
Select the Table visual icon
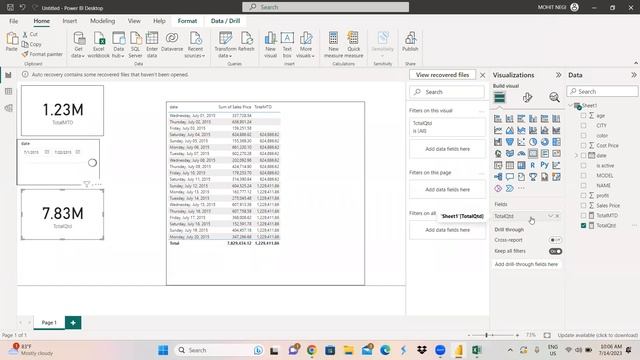pos(510,165)
